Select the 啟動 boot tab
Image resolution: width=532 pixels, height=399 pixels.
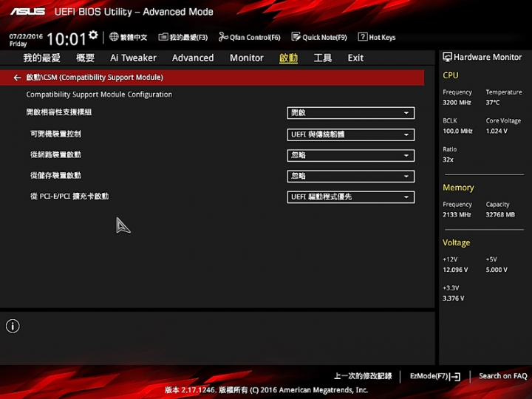point(288,58)
